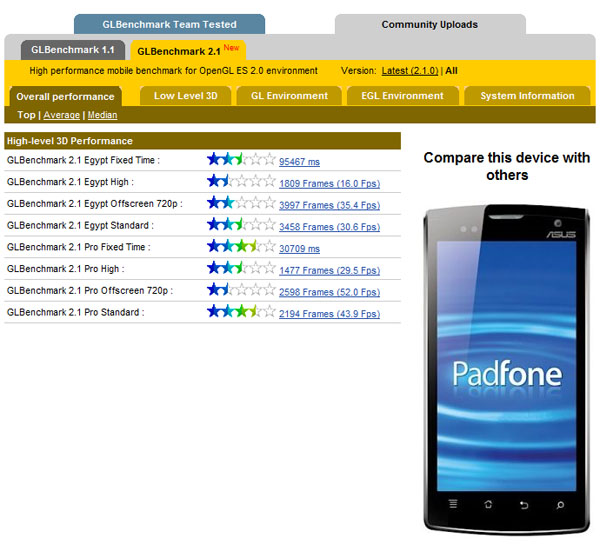
Task: Open the Overall performance tab
Action: click(65, 96)
